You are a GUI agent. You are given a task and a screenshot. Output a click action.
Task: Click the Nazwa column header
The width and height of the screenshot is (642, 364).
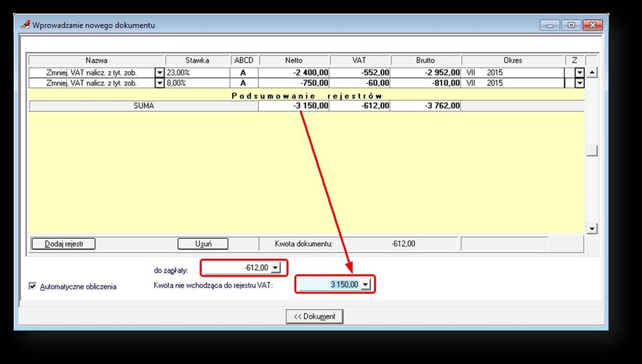pyautogui.click(x=97, y=61)
